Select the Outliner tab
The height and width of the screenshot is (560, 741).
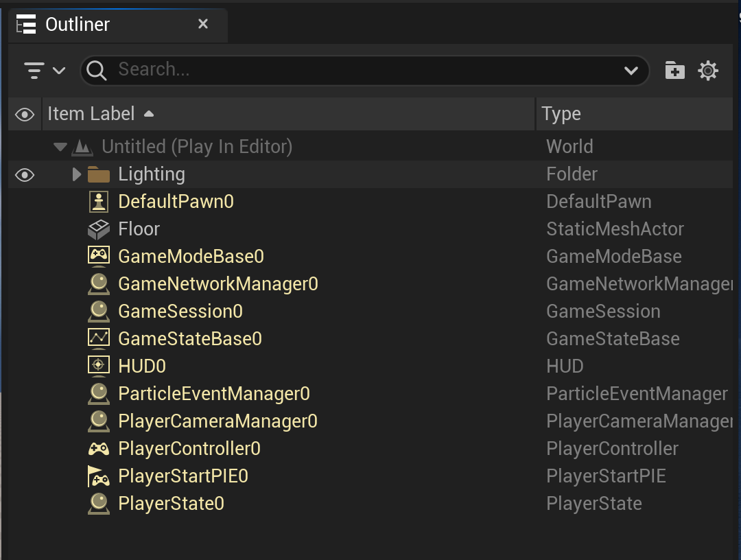coord(118,25)
